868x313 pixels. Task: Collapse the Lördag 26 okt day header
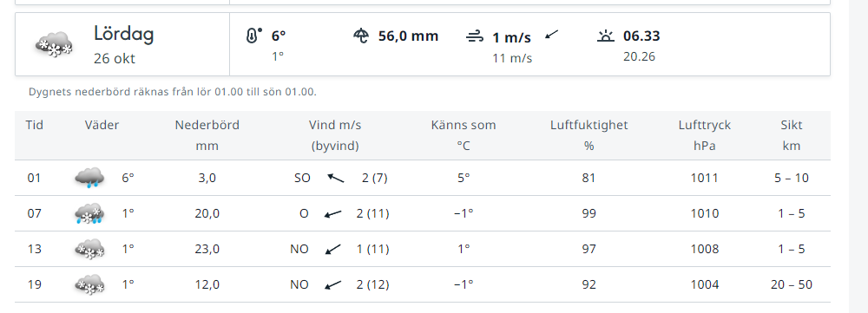(423, 44)
